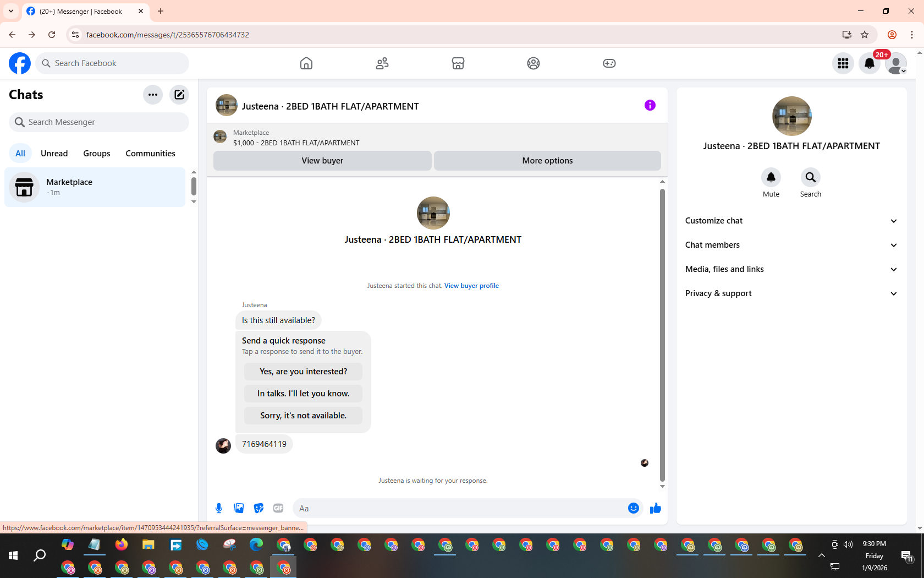Choose a GIF with the GIF icon
The image size is (924, 578).
(278, 508)
